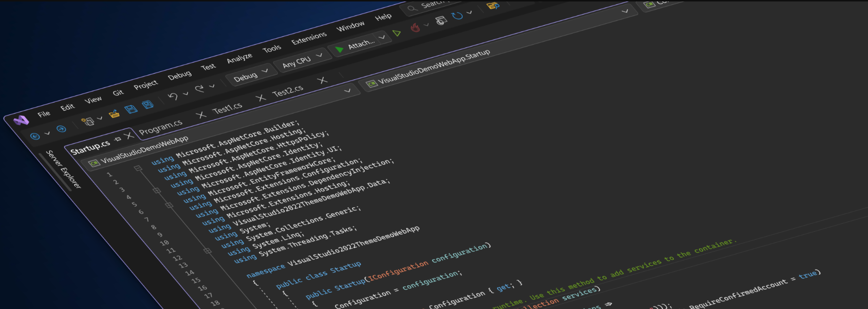Open the Git menu
The height and width of the screenshot is (309, 868).
[x=118, y=92]
